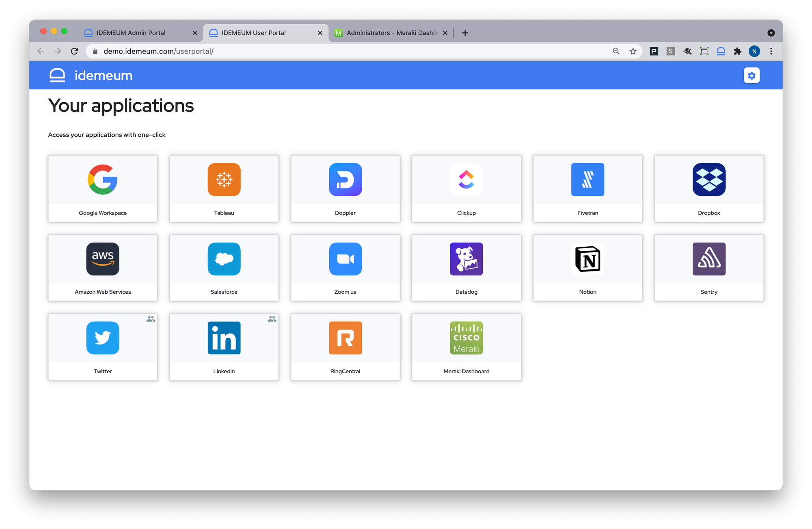812x529 pixels.
Task: Open the N profile avatar
Action: [x=754, y=51]
